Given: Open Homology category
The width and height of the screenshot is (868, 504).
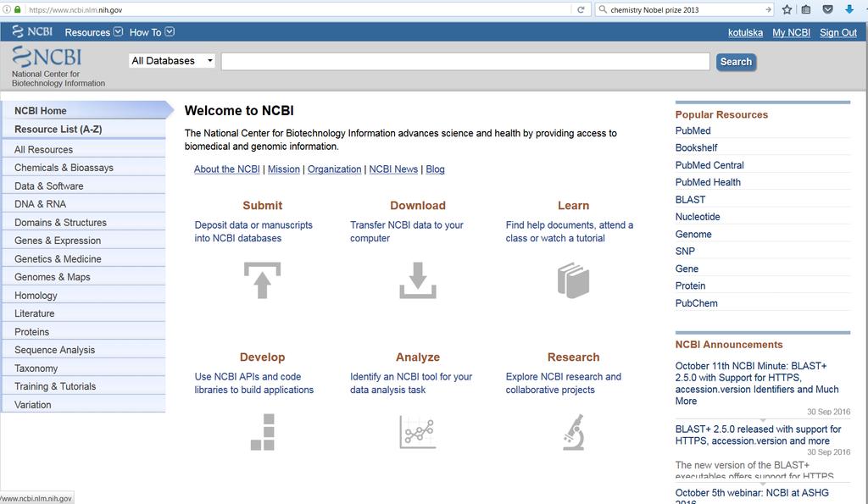Looking at the screenshot, I should [x=84, y=296].
